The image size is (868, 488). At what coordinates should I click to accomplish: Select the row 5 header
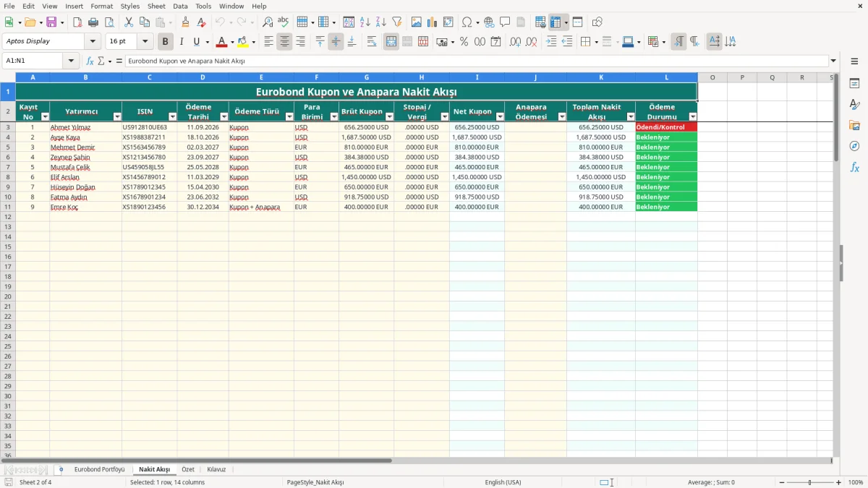[8, 147]
